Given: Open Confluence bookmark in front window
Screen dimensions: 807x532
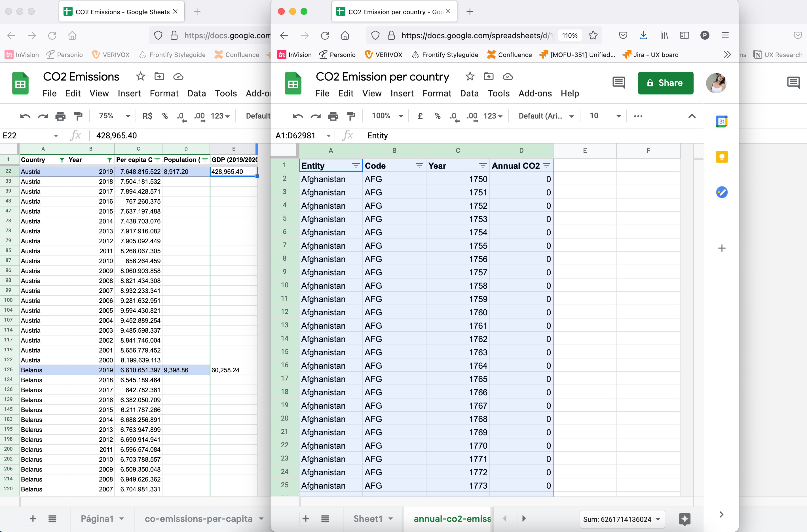Looking at the screenshot, I should pos(510,55).
